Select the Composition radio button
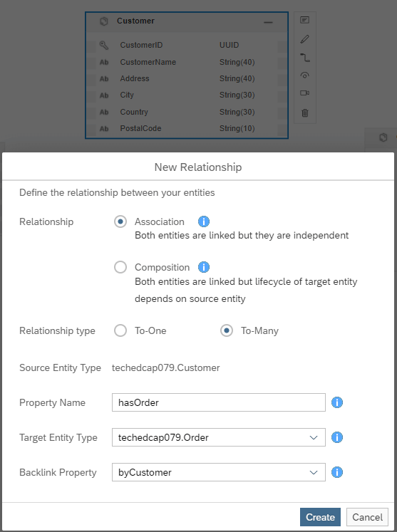The width and height of the screenshot is (397, 532). [120, 267]
